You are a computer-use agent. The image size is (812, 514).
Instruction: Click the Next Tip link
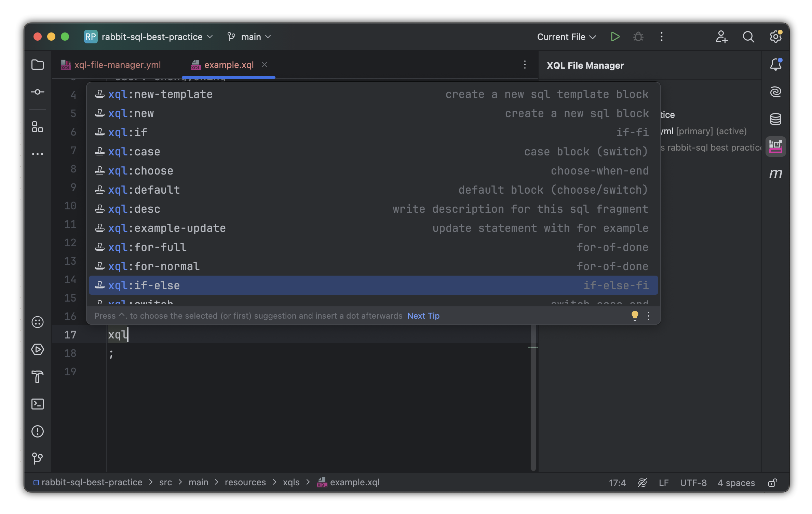point(423,316)
